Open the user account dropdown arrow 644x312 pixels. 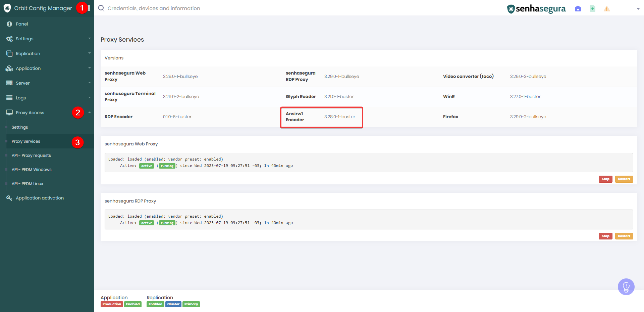coord(638,9)
